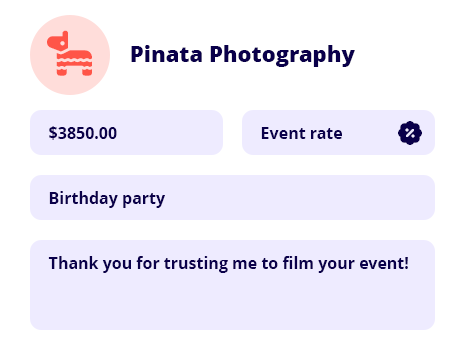Click the blank space under the thank you note
This screenshot has width=465, height=360.
(x=232, y=303)
